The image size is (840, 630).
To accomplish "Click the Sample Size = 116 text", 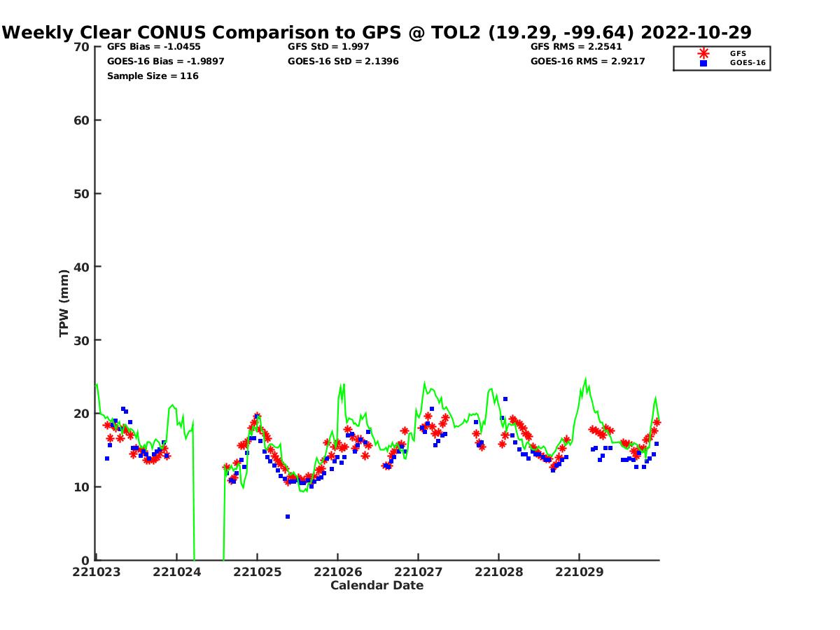I will click(153, 76).
